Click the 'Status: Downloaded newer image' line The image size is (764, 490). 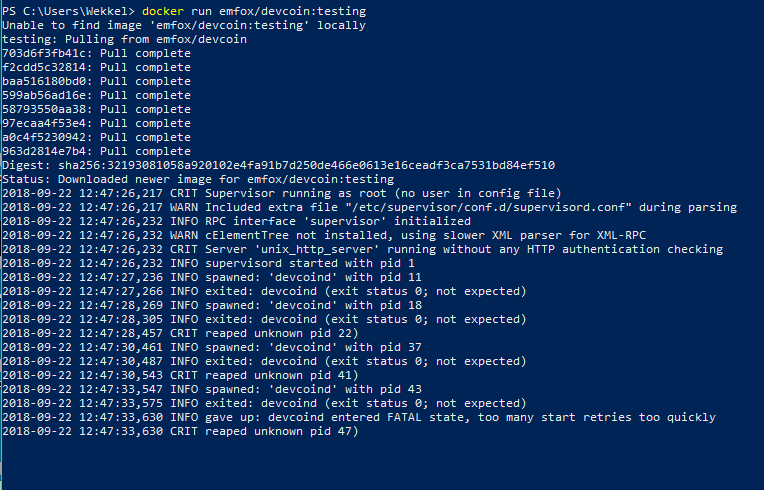coord(198,179)
